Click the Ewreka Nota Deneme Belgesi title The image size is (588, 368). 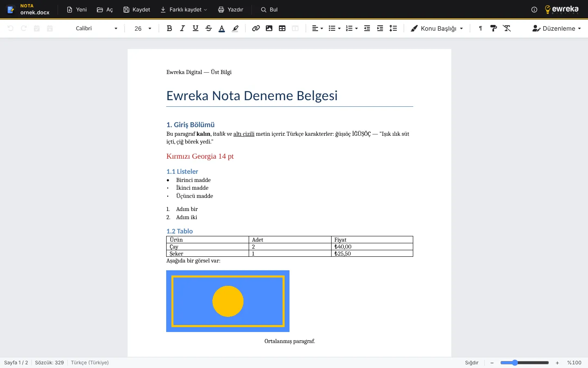pos(252,96)
